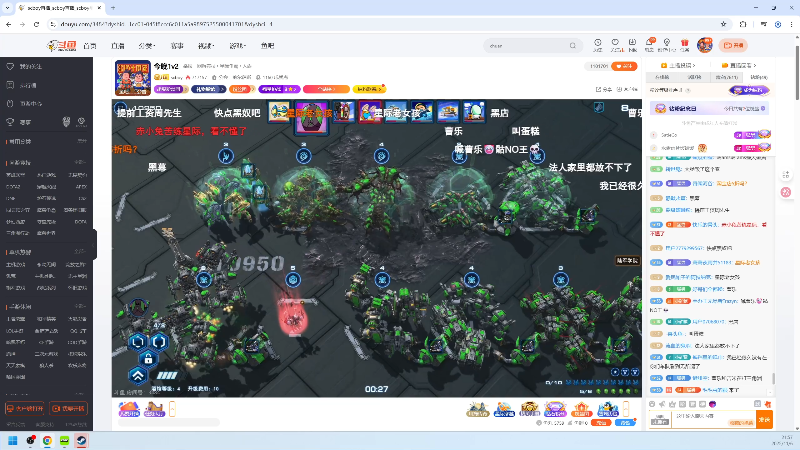Viewport: 800px width, 450px height.
Task: Open the pink-orange gradient pill badge
Action: pyautogui.click(x=326, y=89)
